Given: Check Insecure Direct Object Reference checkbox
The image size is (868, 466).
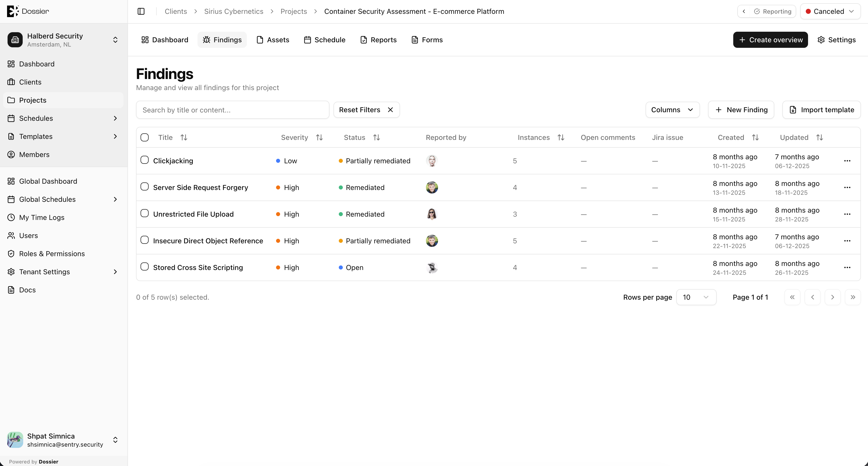Looking at the screenshot, I should pyautogui.click(x=145, y=240).
